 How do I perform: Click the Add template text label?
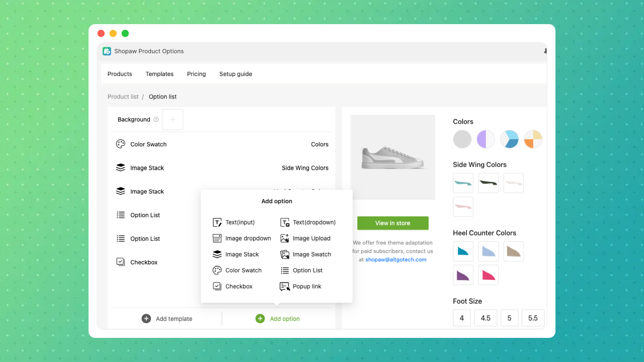point(174,319)
